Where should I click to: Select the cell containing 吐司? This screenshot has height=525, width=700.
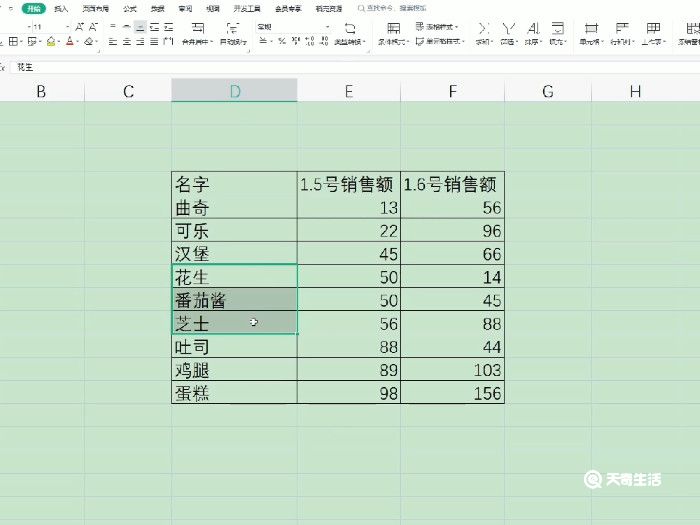234,346
